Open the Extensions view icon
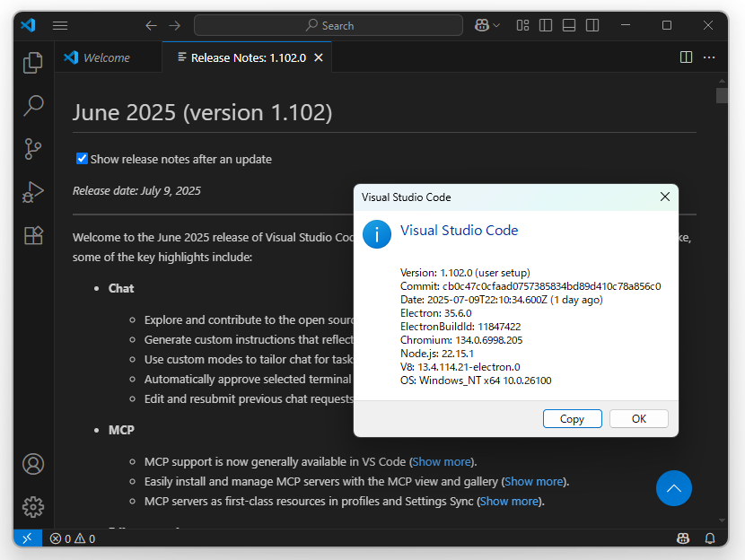Viewport: 745px width, 560px height. pos(32,235)
